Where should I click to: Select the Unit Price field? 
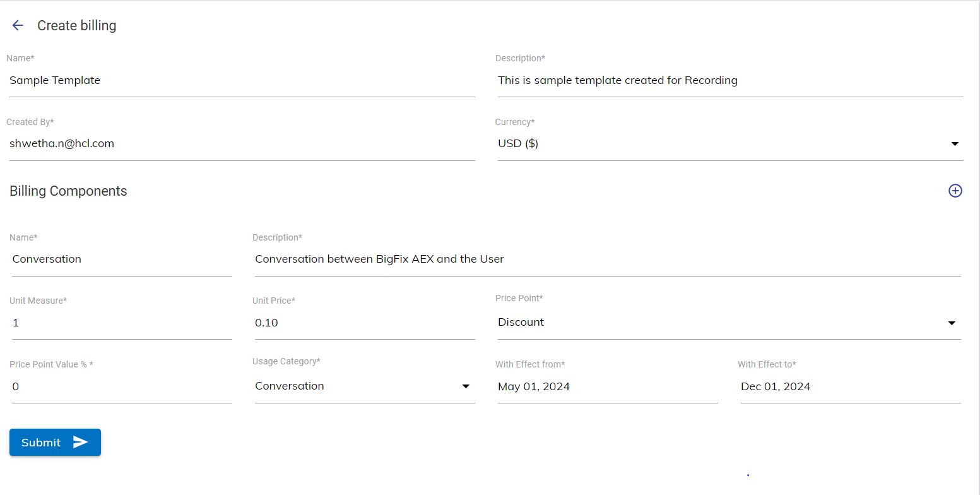[364, 323]
